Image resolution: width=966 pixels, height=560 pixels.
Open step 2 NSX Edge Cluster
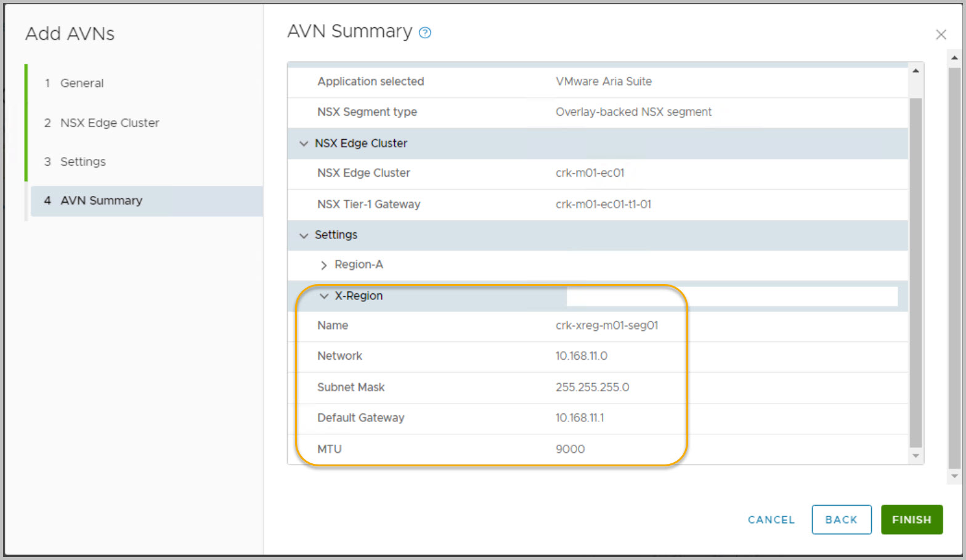(x=109, y=123)
